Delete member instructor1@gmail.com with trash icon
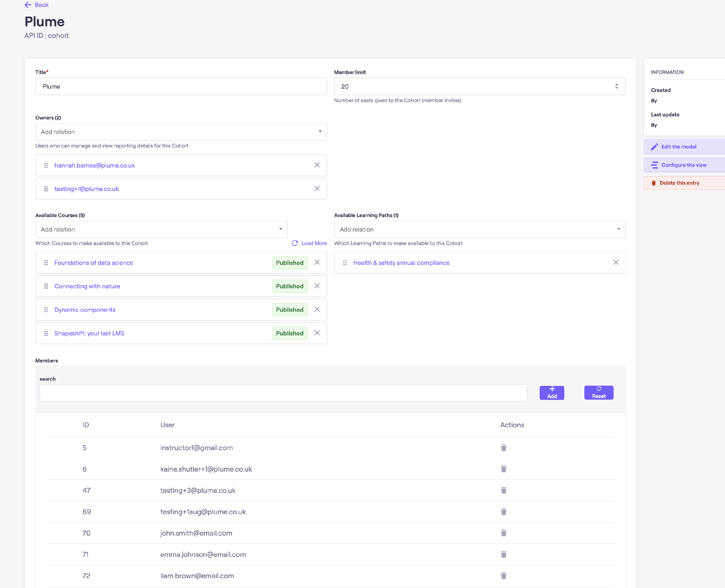The image size is (725, 588). [x=504, y=448]
